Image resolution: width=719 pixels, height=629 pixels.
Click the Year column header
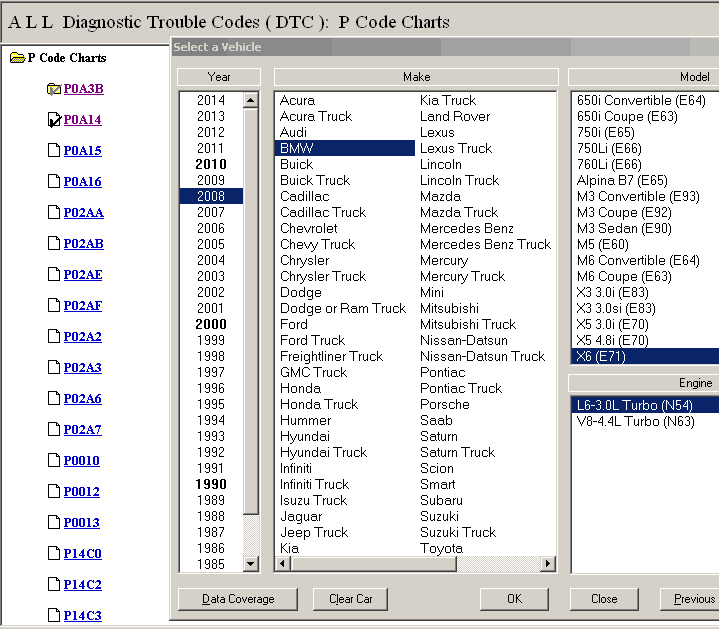click(219, 77)
